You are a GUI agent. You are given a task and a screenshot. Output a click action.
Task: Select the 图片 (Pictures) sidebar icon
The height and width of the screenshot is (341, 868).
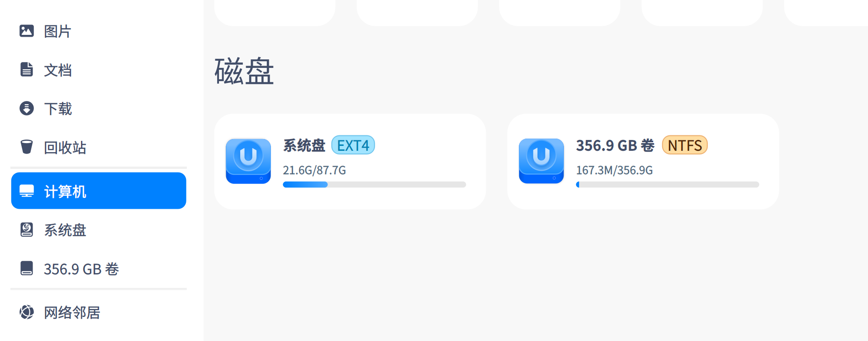[x=27, y=31]
